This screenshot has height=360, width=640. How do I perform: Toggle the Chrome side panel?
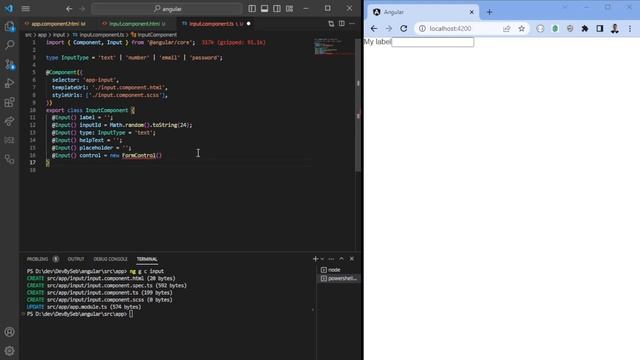click(600, 29)
